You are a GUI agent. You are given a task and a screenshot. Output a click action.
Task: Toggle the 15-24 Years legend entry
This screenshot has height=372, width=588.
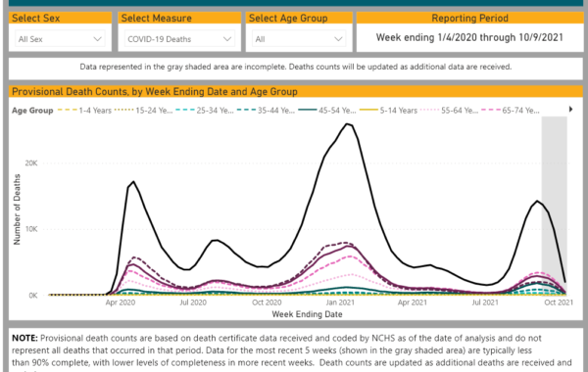pyautogui.click(x=144, y=111)
